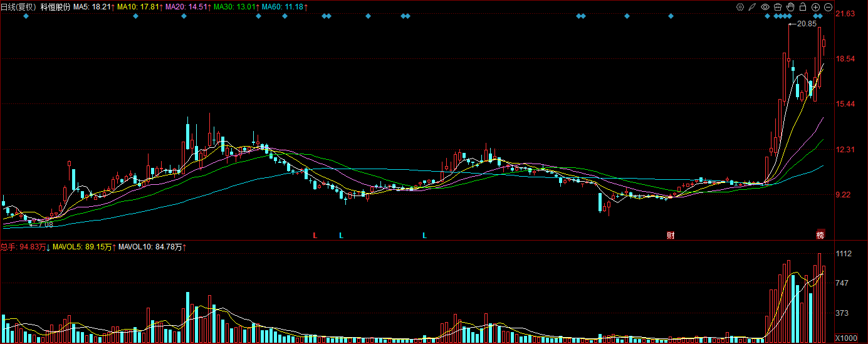
Task: Click the 20.85 high price annotation
Action: tap(807, 24)
